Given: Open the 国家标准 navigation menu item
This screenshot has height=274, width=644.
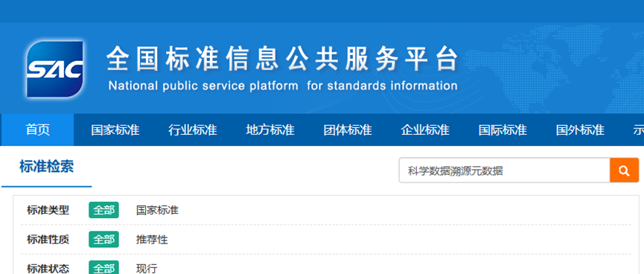Looking at the screenshot, I should (x=115, y=130).
